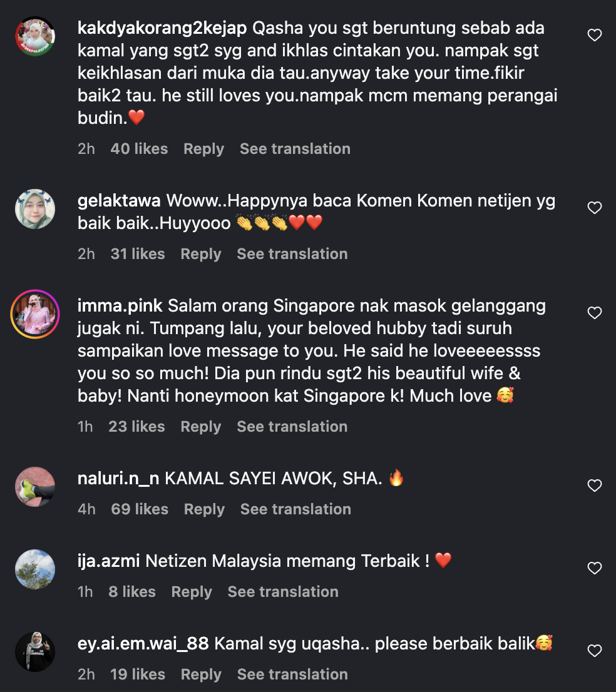
Task: Reply to ija.azmi's comment
Action: click(192, 592)
